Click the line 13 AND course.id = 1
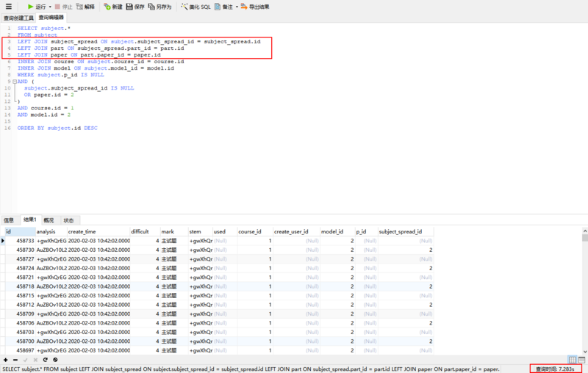The image size is (588, 373). 46,108
